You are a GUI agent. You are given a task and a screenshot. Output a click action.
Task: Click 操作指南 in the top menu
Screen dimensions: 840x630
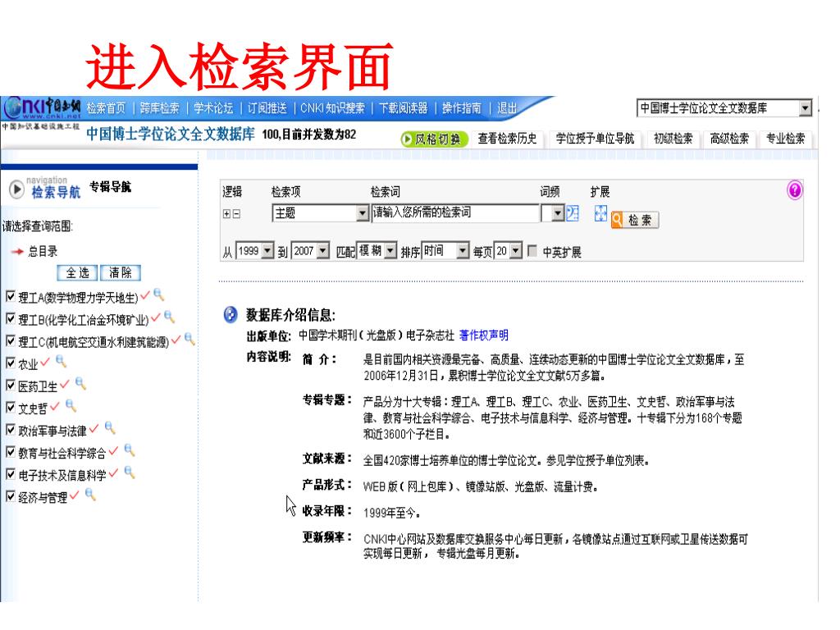(x=462, y=108)
